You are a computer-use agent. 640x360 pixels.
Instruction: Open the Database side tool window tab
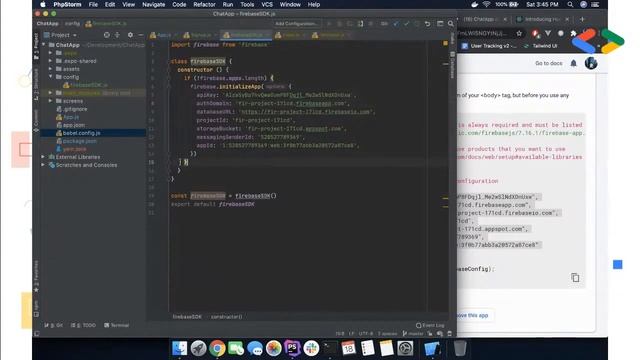(452, 65)
